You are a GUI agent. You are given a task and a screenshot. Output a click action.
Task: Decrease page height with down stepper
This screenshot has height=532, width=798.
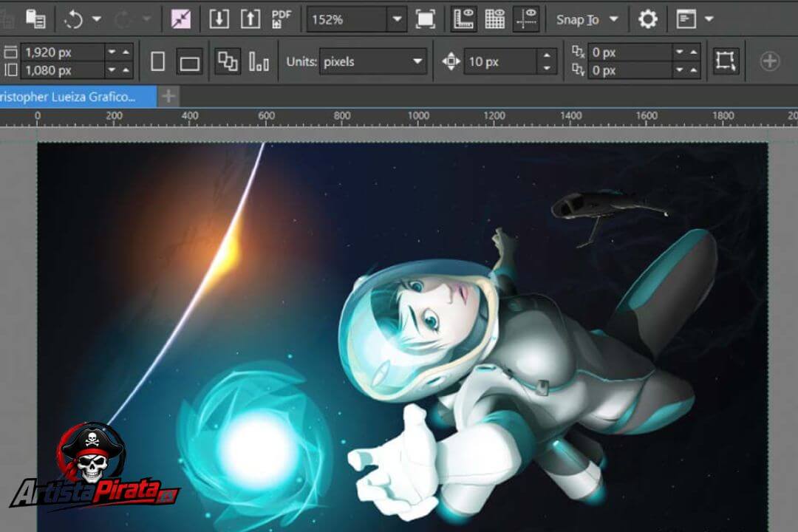tap(112, 70)
